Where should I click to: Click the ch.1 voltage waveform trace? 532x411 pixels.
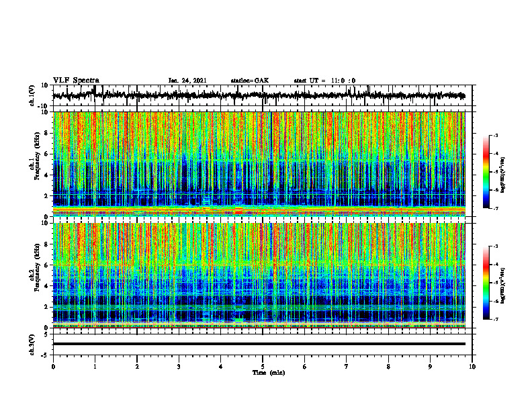click(x=259, y=95)
